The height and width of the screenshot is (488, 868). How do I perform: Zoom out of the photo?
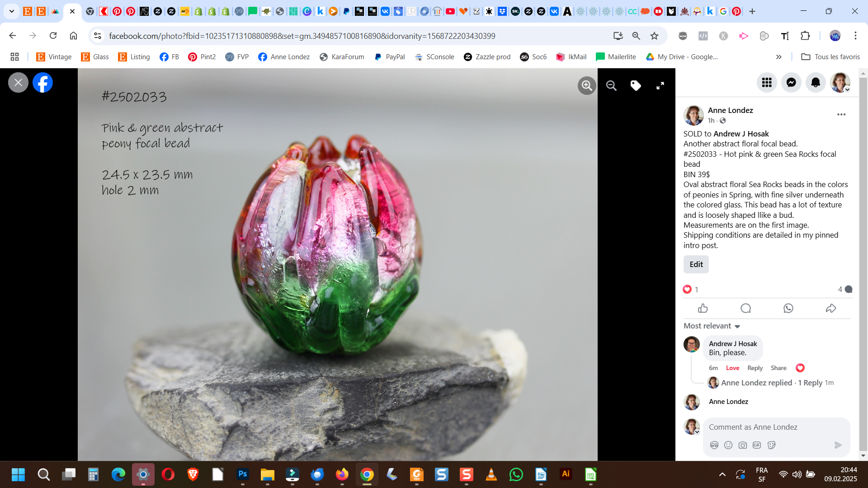[611, 85]
